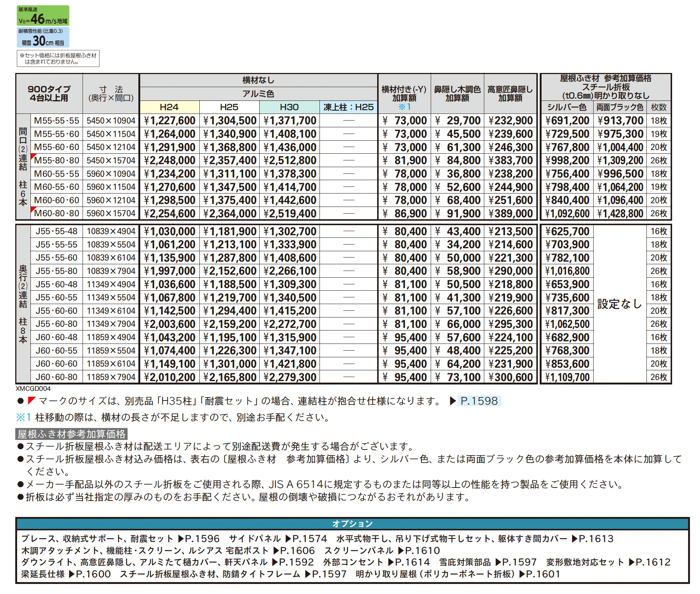
Task: Select the J60·60-80 row label
Action: 57,377
